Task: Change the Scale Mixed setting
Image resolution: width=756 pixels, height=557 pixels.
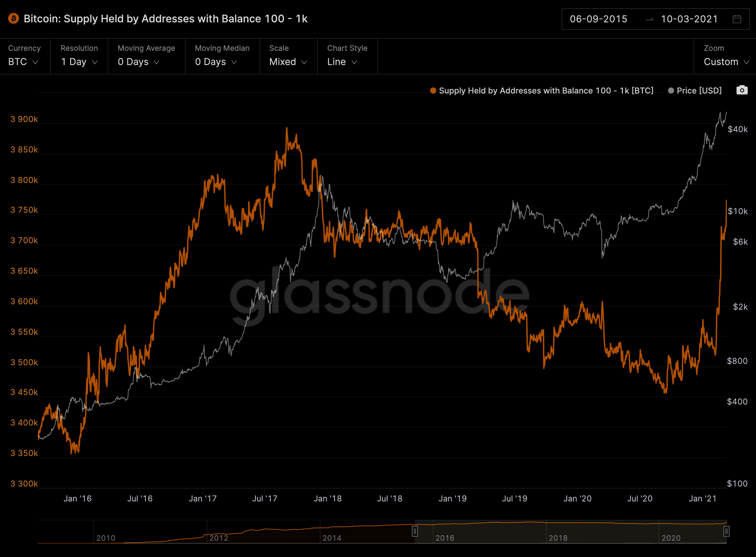Action: [288, 62]
